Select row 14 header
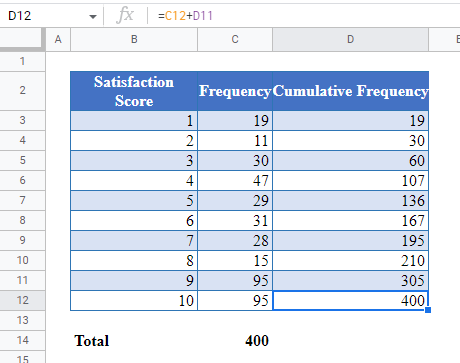Viewport: 460px width, 363px height. pyautogui.click(x=22, y=340)
